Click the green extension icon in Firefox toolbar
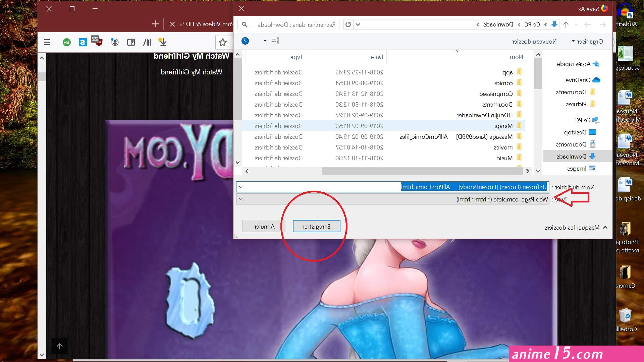This screenshot has height=362, width=644. 67,42
